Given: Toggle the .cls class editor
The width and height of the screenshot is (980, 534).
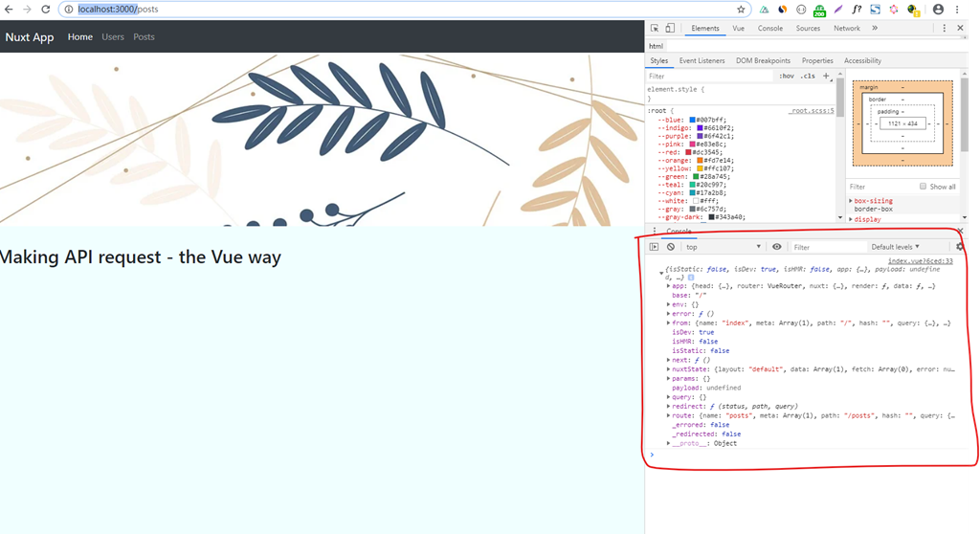Looking at the screenshot, I should [809, 76].
